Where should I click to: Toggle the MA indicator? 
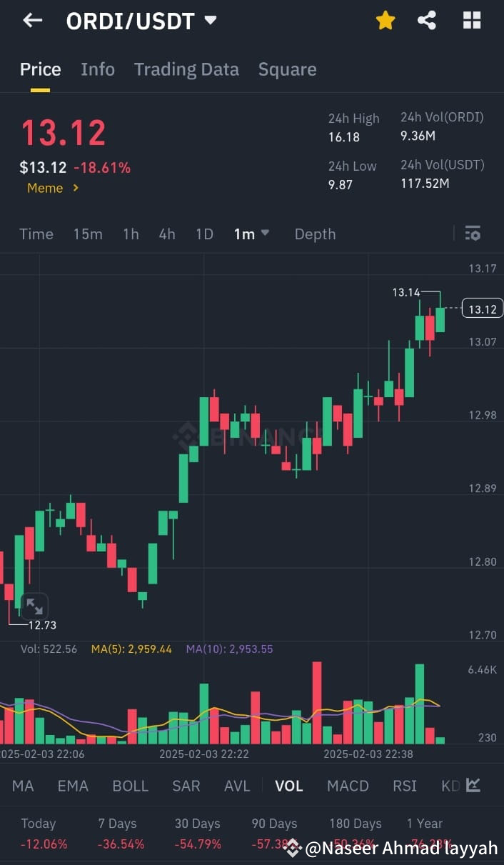(x=23, y=786)
